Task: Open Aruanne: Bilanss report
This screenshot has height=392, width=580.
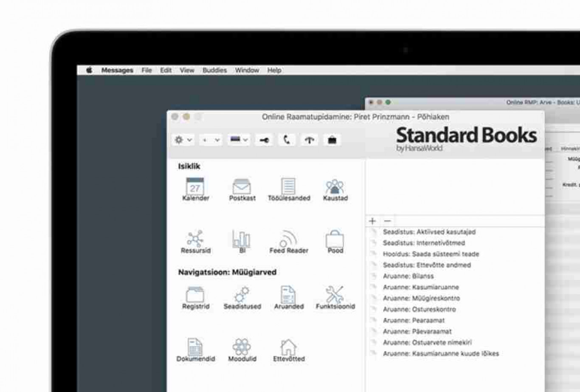Action: tap(408, 276)
